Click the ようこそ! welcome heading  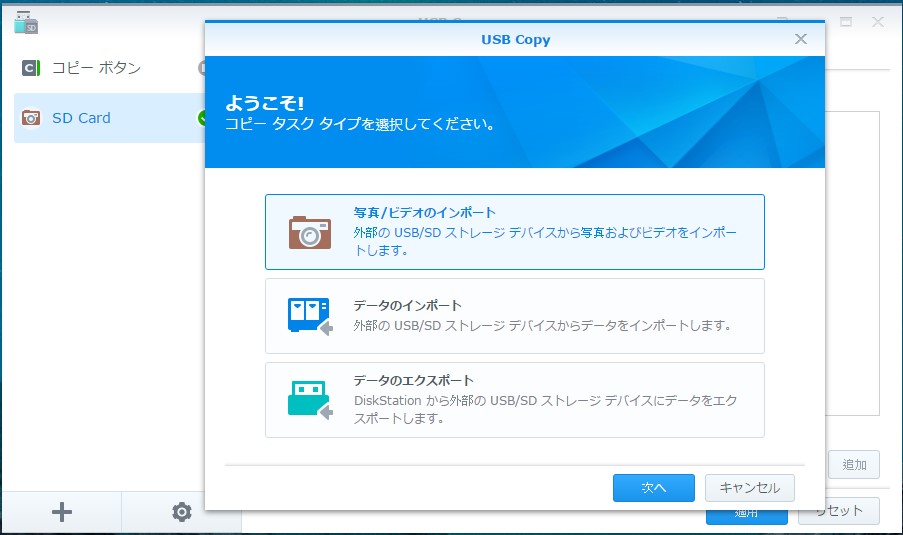pyautogui.click(x=264, y=103)
